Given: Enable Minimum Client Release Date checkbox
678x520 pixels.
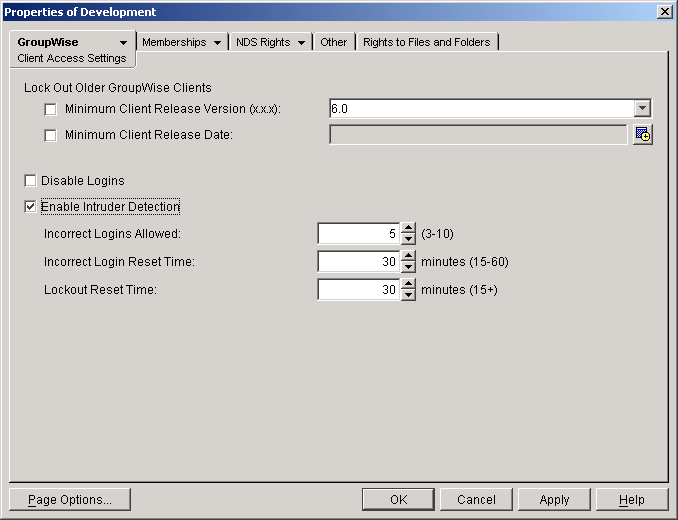Looking at the screenshot, I should point(51,135).
